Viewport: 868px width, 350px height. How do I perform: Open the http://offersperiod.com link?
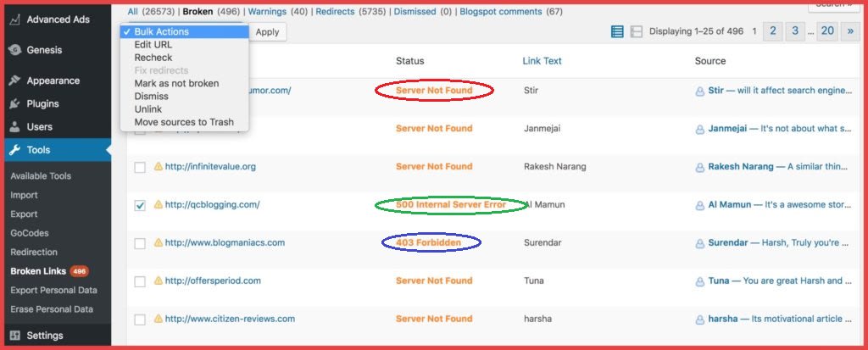(213, 281)
